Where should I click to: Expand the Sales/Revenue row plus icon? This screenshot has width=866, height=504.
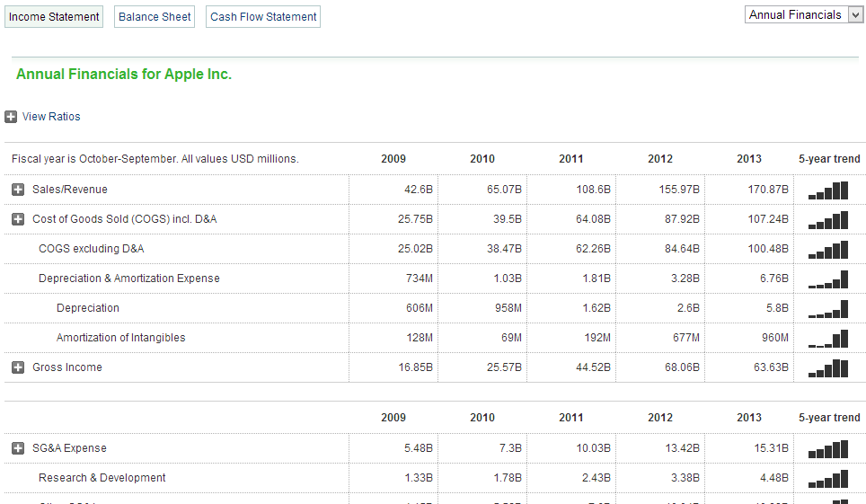tap(18, 190)
